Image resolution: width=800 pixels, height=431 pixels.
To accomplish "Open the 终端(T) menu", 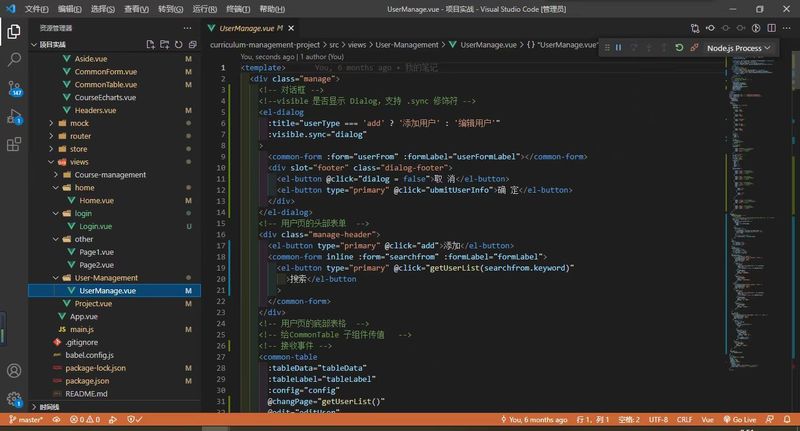I will click(x=238, y=9).
